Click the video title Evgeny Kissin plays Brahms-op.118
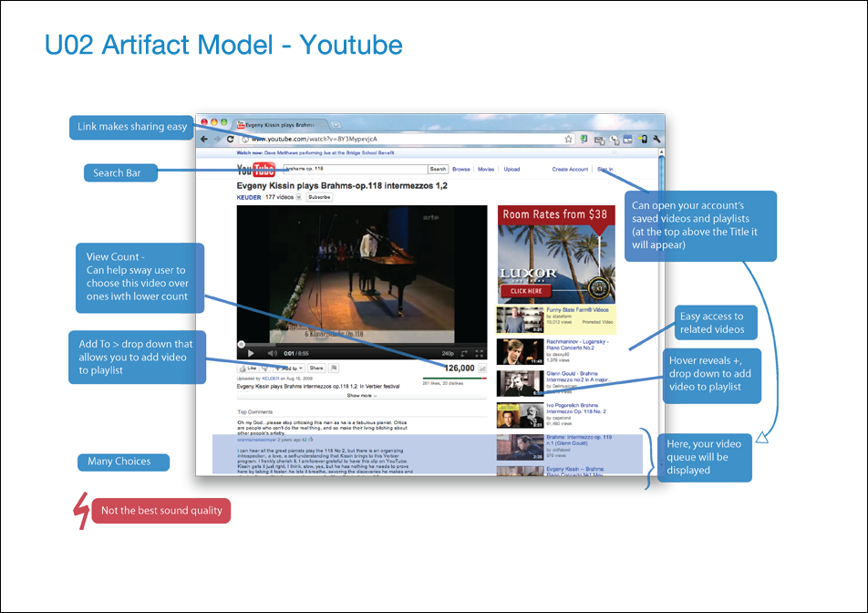The image size is (868, 613). click(342, 185)
